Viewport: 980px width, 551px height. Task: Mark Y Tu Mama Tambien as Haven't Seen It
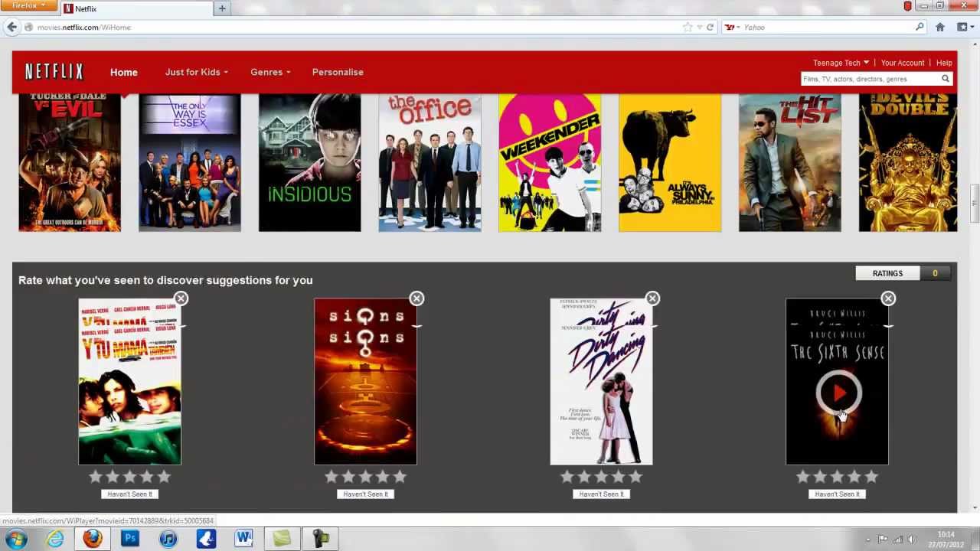pyautogui.click(x=129, y=494)
